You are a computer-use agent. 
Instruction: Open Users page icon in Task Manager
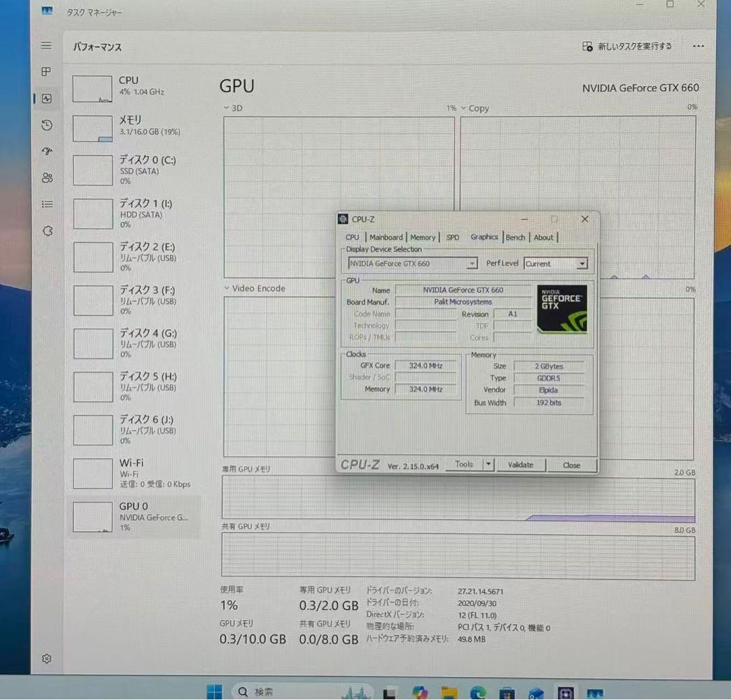pyautogui.click(x=47, y=177)
